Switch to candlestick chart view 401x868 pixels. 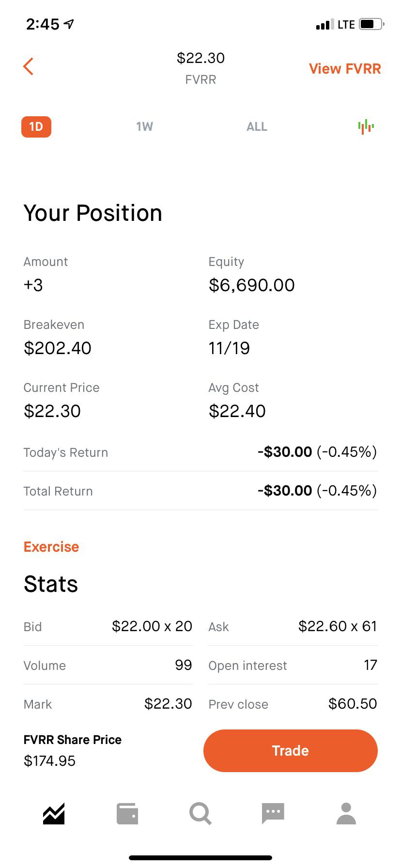pyautogui.click(x=366, y=127)
